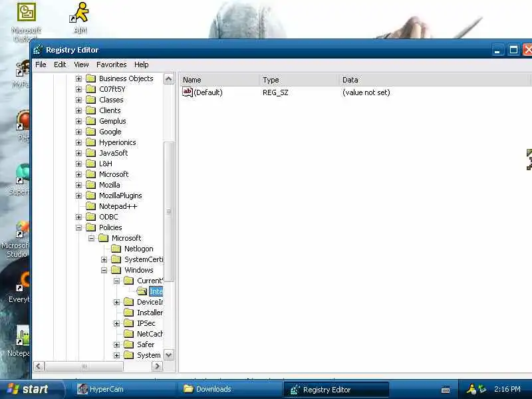Select the highlighted Inte key
This screenshot has height=399, width=532.
click(156, 291)
